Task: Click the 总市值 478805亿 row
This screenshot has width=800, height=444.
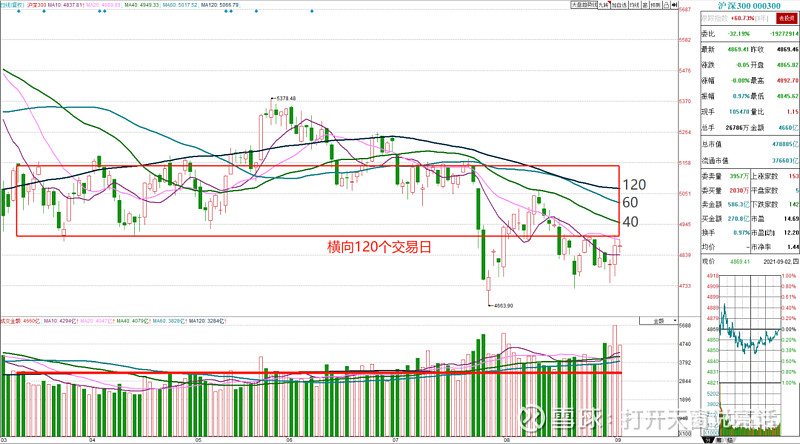Action: (x=749, y=144)
